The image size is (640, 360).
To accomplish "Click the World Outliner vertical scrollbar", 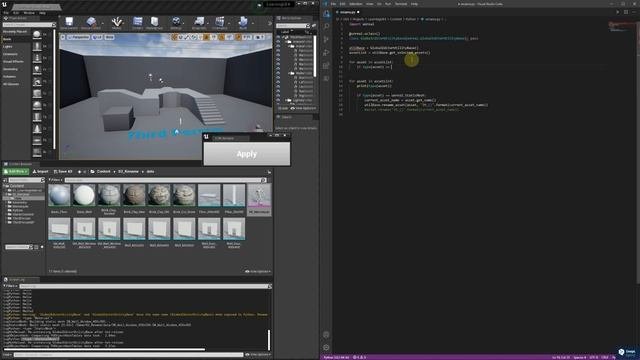I will click(x=315, y=56).
